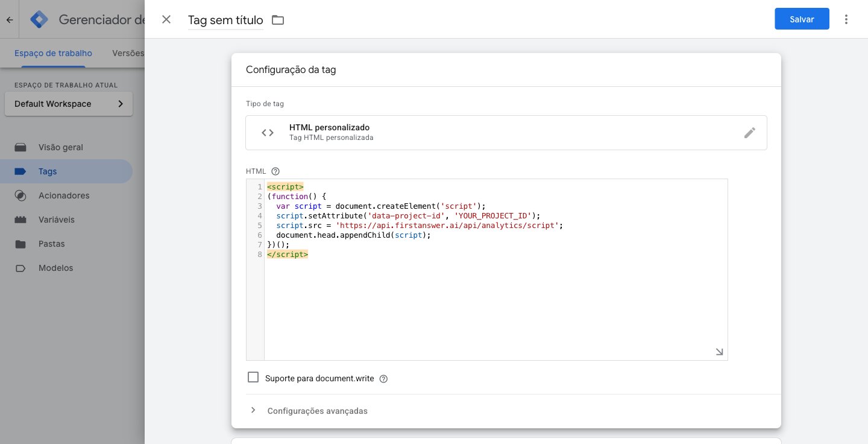
Task: Enable Suporte para document.write checkbox
Action: [253, 378]
